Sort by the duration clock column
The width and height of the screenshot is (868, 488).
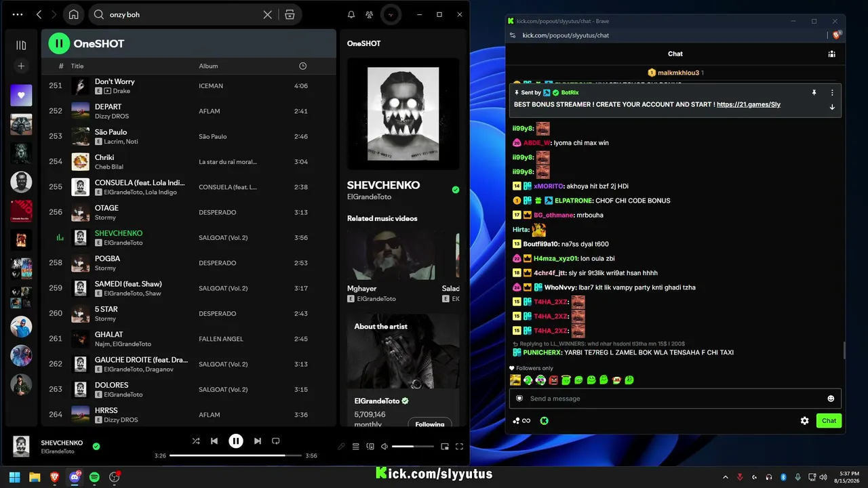point(302,66)
